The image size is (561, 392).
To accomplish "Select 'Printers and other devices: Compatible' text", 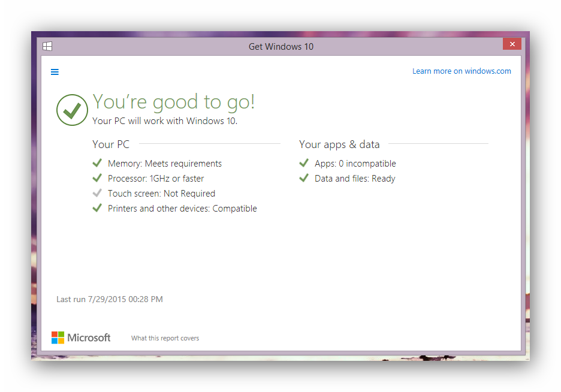I will point(182,209).
